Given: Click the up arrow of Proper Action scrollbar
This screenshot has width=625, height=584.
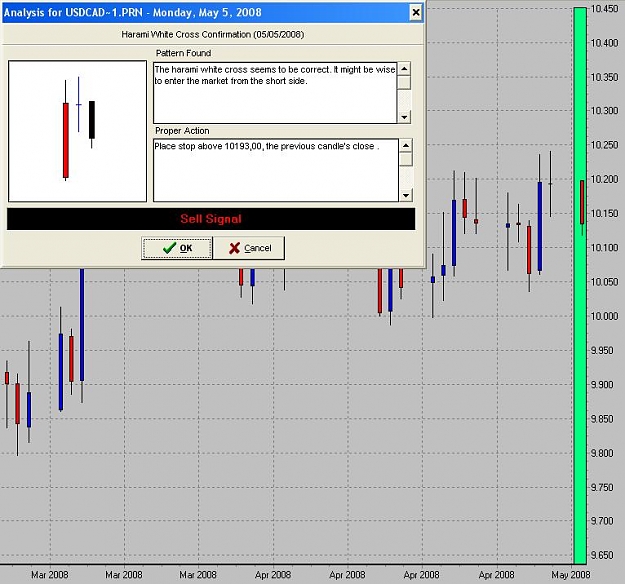Looking at the screenshot, I should (406, 146).
